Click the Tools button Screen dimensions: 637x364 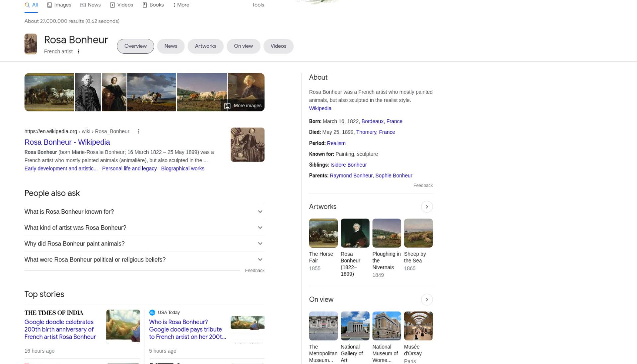(258, 5)
